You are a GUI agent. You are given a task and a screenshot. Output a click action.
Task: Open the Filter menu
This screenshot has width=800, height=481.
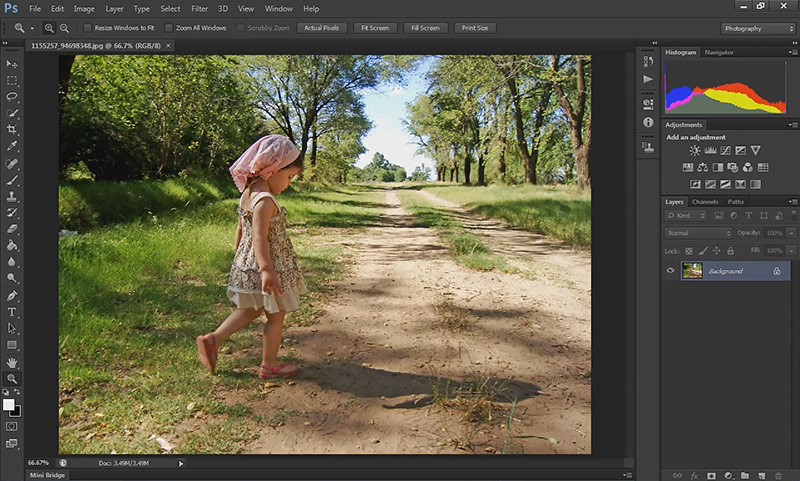[x=199, y=9]
